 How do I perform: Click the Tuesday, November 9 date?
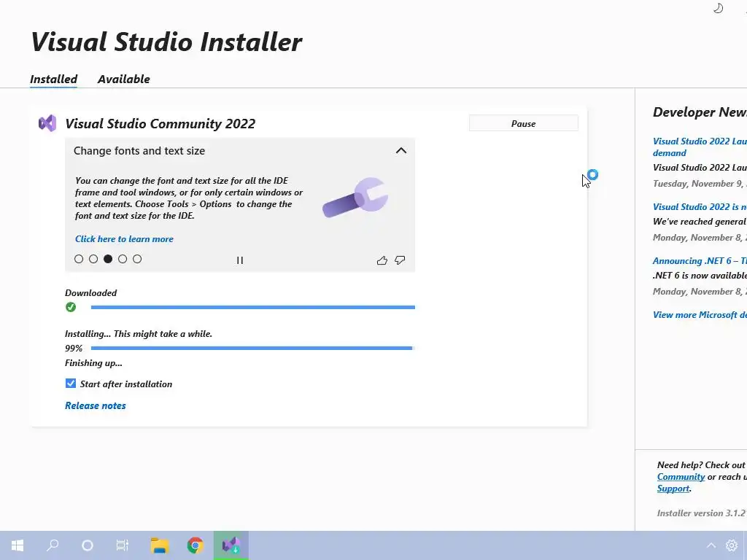pyautogui.click(x=700, y=184)
